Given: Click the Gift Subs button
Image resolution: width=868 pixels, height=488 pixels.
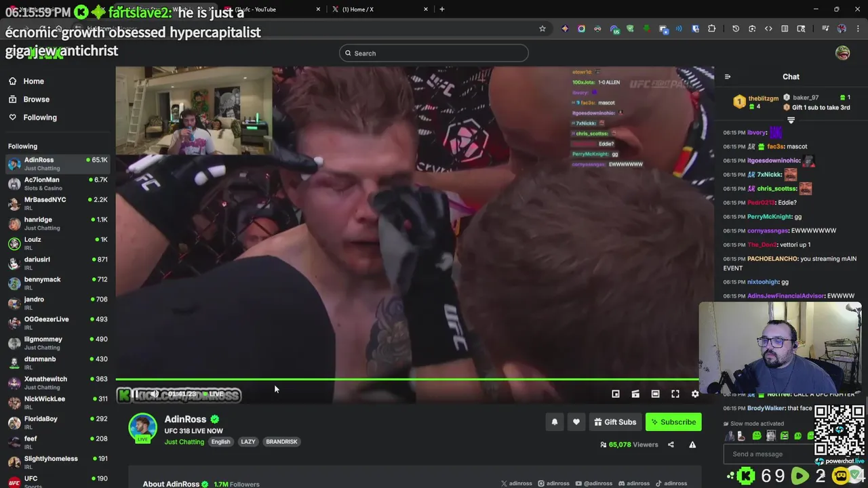Looking at the screenshot, I should coord(615,422).
